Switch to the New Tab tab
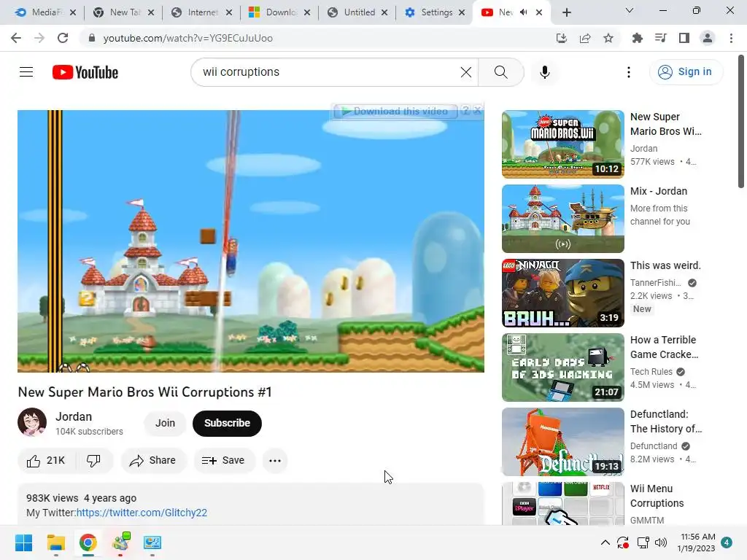The width and height of the screenshot is (747, 560). [x=124, y=12]
